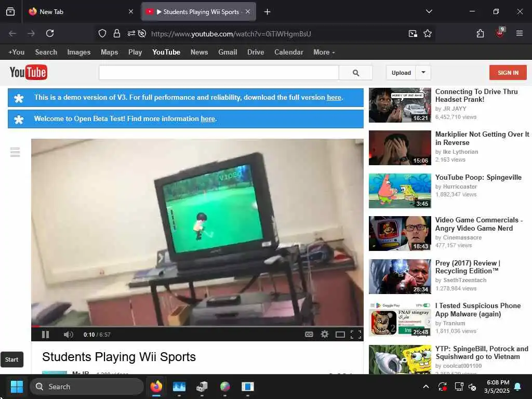The width and height of the screenshot is (532, 399).
Task: Open the extensions puzzle icon
Action: 480,33
